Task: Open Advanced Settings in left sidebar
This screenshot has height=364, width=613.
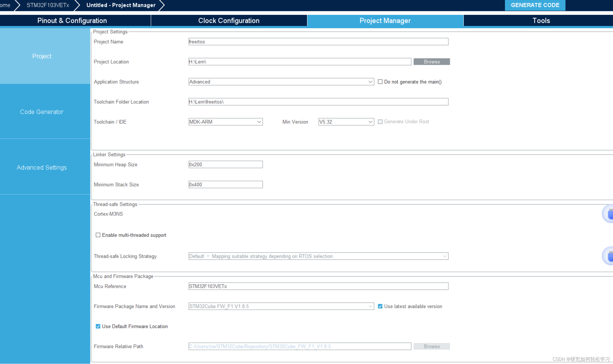Action: tap(42, 168)
